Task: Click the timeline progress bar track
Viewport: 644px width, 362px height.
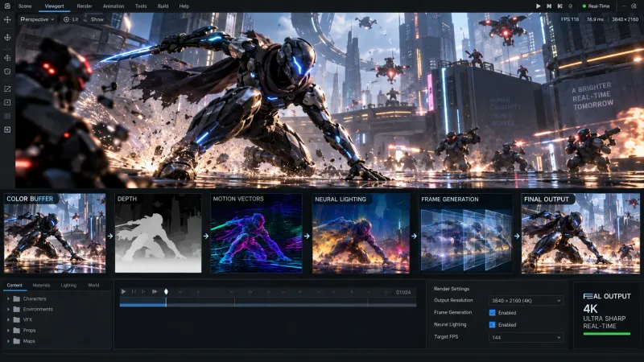Action: click(268, 305)
